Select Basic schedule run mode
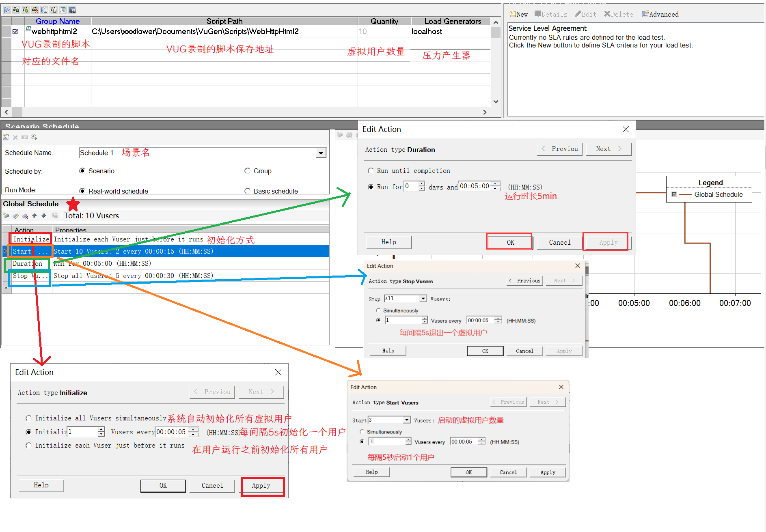Image resolution: width=766 pixels, height=532 pixels. 247,191
